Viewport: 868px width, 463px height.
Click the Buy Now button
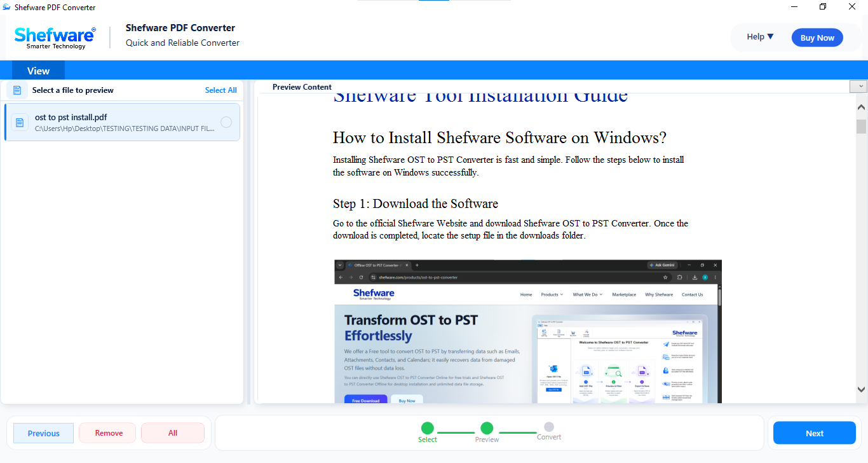(817, 38)
